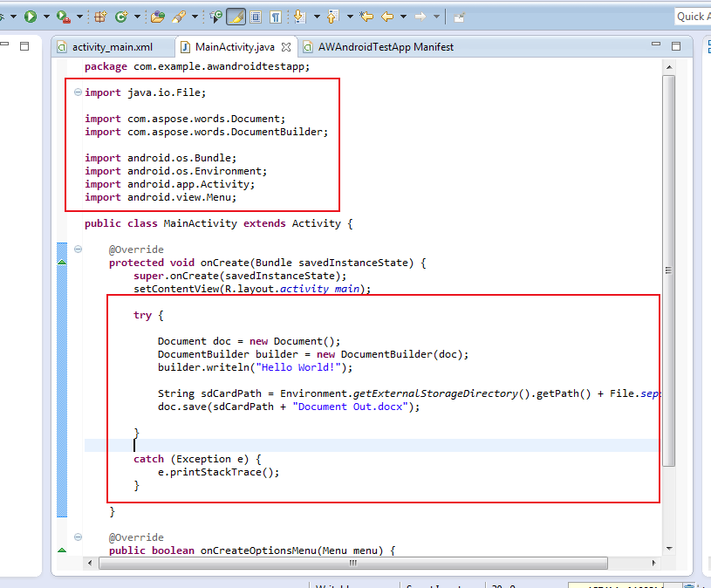Jump to Next Annotation
The width and height of the screenshot is (711, 588).
[299, 17]
